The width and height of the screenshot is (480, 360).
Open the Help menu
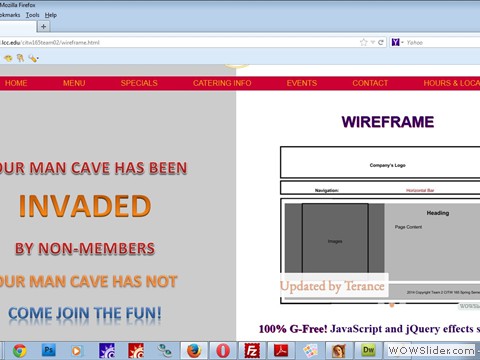pos(51,15)
